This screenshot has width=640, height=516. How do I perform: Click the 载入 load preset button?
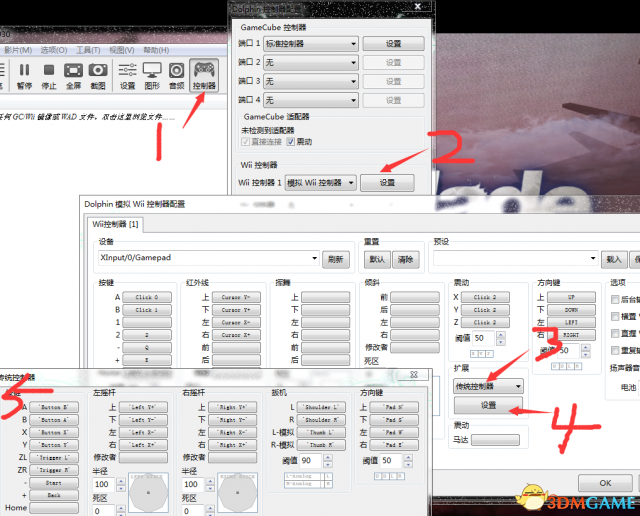point(614,259)
